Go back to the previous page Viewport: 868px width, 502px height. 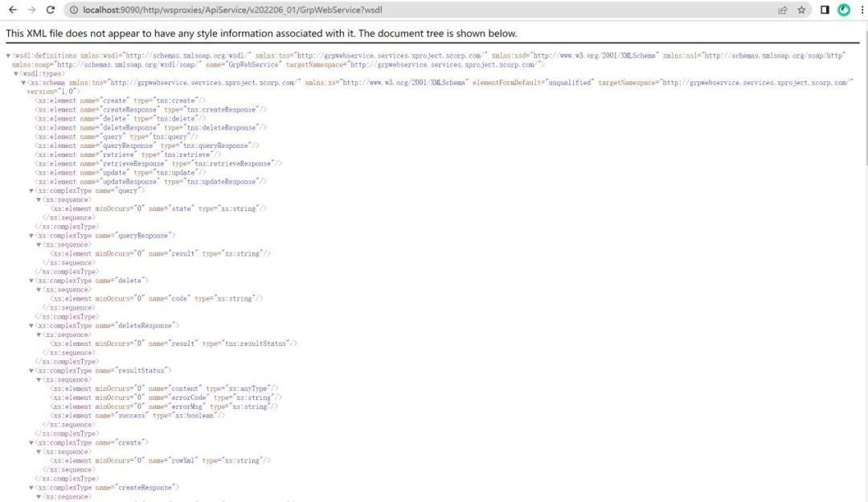tap(13, 10)
